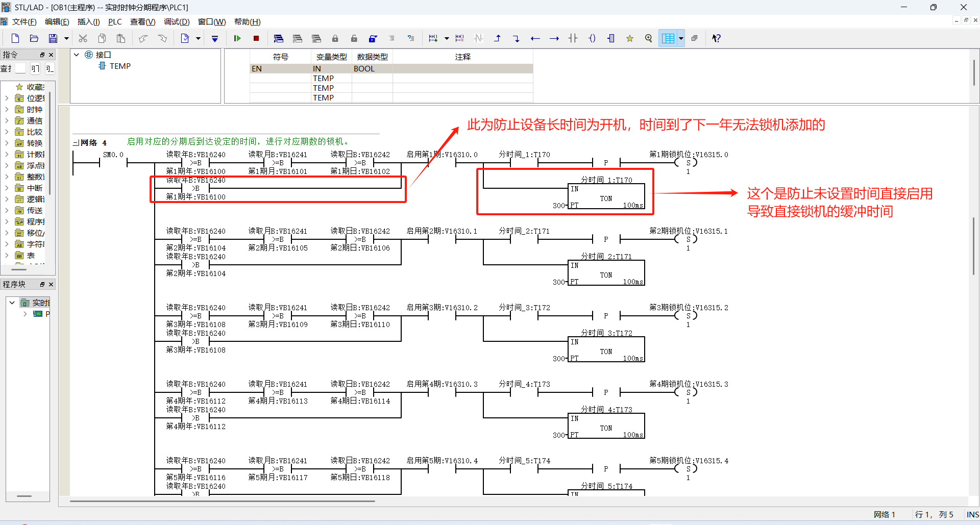Click the blue open padlock icon

(x=373, y=38)
